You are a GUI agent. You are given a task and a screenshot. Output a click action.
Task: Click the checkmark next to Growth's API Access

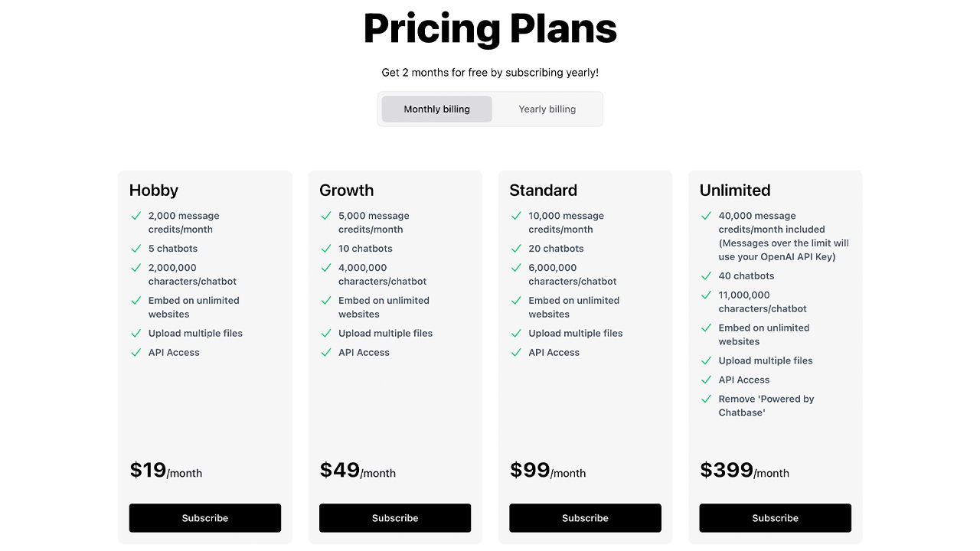(325, 353)
